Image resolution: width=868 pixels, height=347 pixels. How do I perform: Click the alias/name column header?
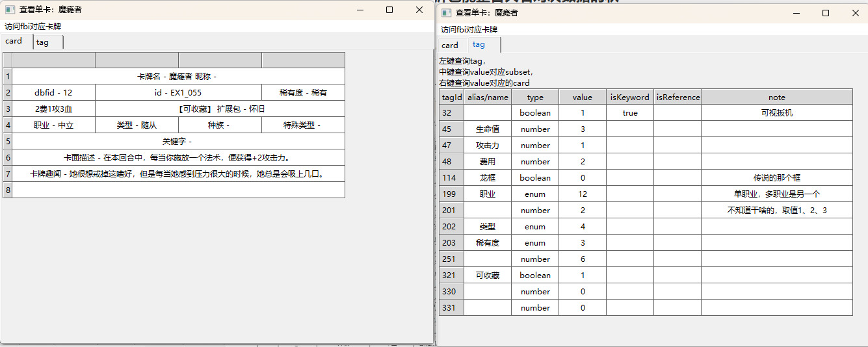tap(488, 97)
